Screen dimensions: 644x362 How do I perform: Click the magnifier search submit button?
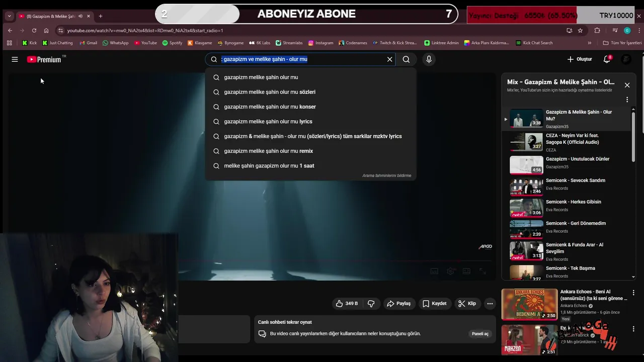(x=406, y=59)
